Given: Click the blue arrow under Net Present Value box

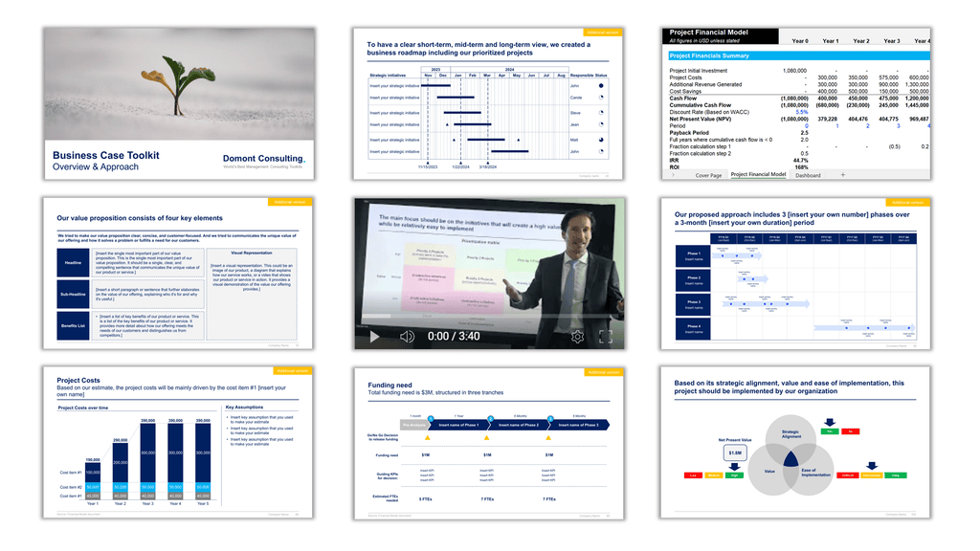Looking at the screenshot, I should (734, 467).
